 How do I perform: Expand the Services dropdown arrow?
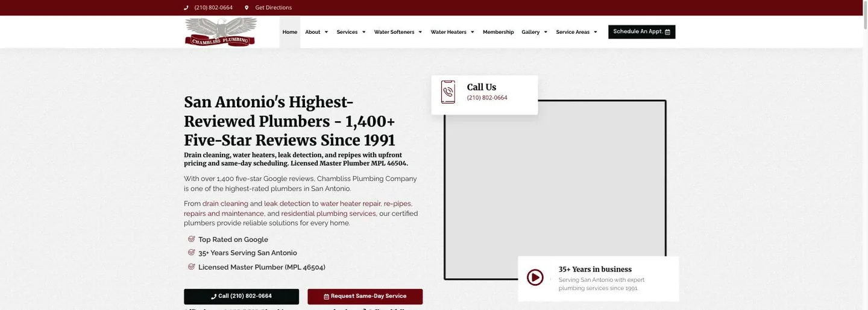tap(363, 32)
